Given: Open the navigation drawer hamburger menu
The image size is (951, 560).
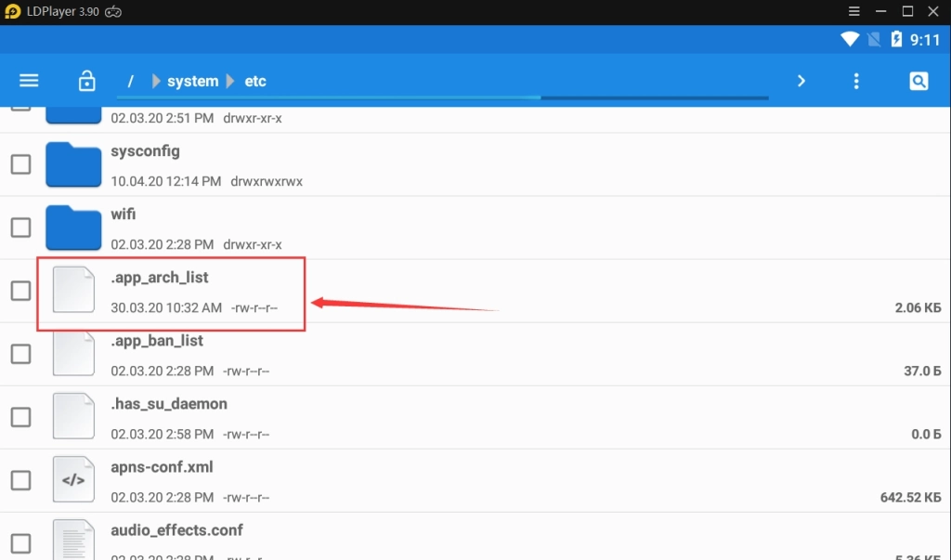Looking at the screenshot, I should 29,80.
